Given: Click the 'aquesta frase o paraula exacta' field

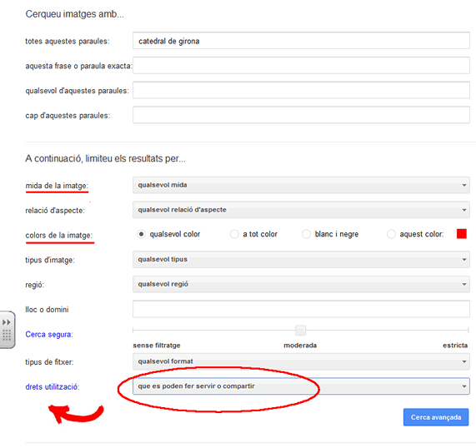Looking at the screenshot, I should [x=301, y=65].
